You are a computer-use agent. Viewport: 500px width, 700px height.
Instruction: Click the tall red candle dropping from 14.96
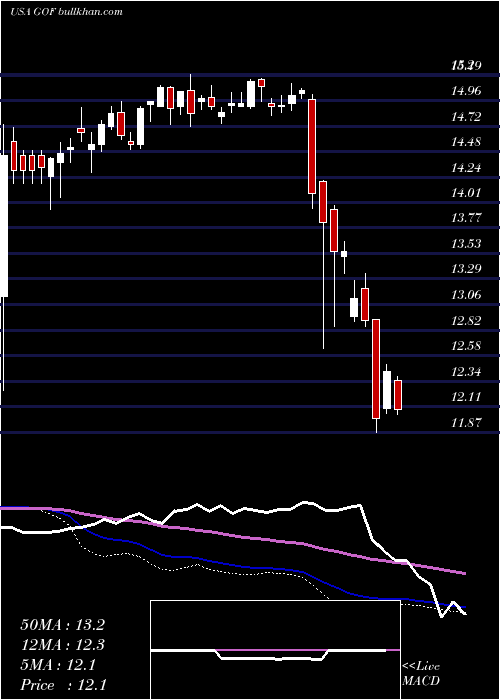coord(312,146)
